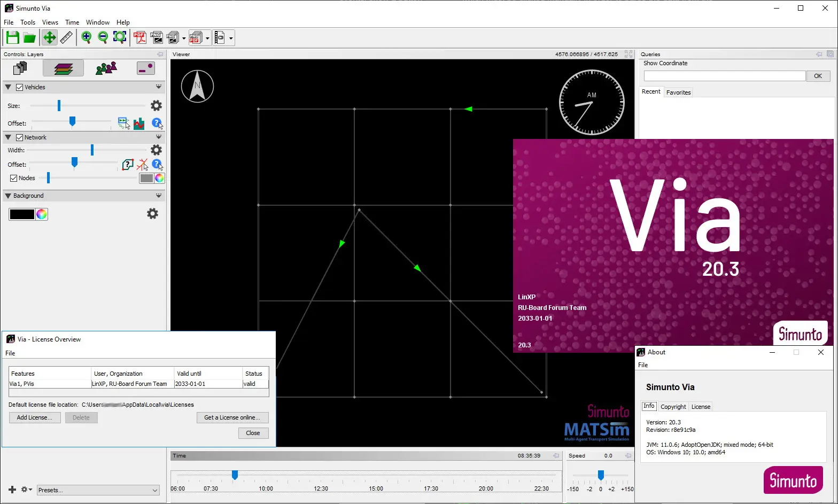Open Vehicles layer settings gear
This screenshot has height=504, width=838.
coord(156,105)
